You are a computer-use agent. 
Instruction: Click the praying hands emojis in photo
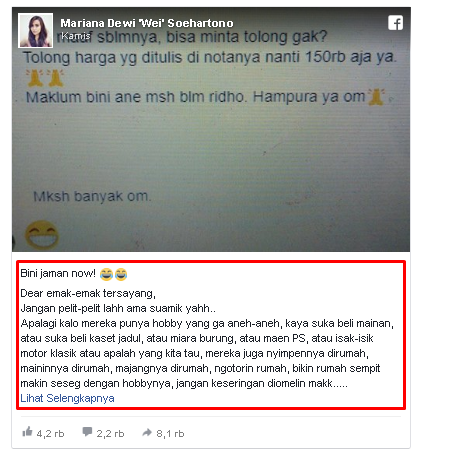pyautogui.click(x=45, y=78)
